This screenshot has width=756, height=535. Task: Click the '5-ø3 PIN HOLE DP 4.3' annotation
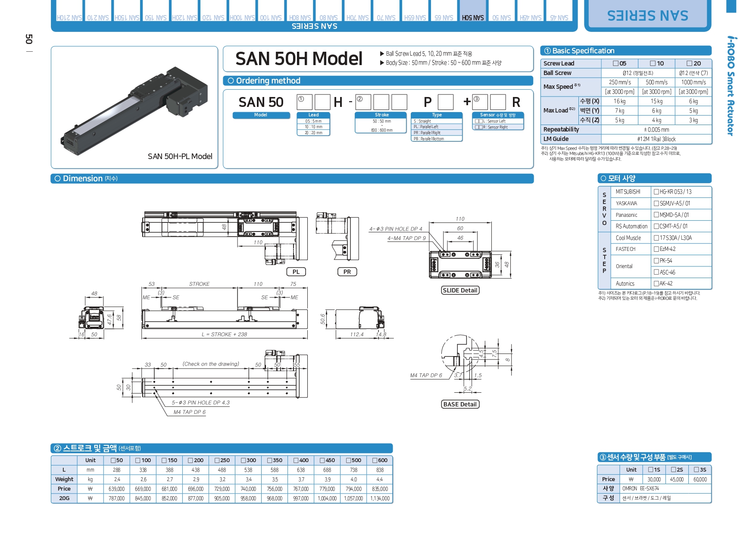[201, 403]
